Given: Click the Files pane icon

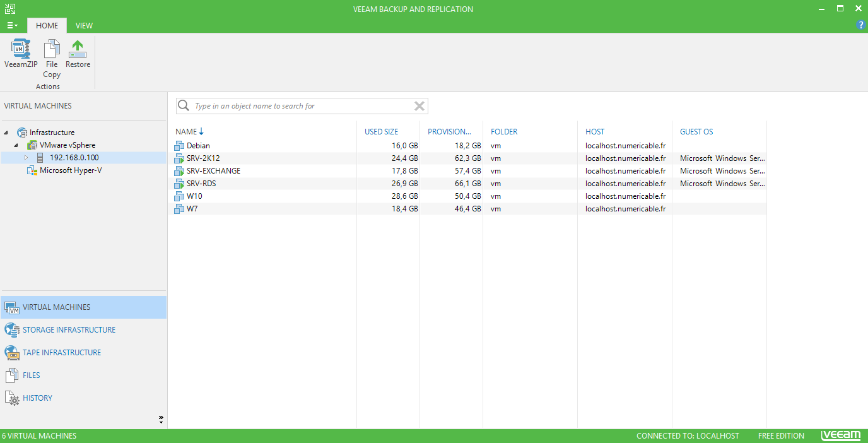Looking at the screenshot, I should point(12,375).
